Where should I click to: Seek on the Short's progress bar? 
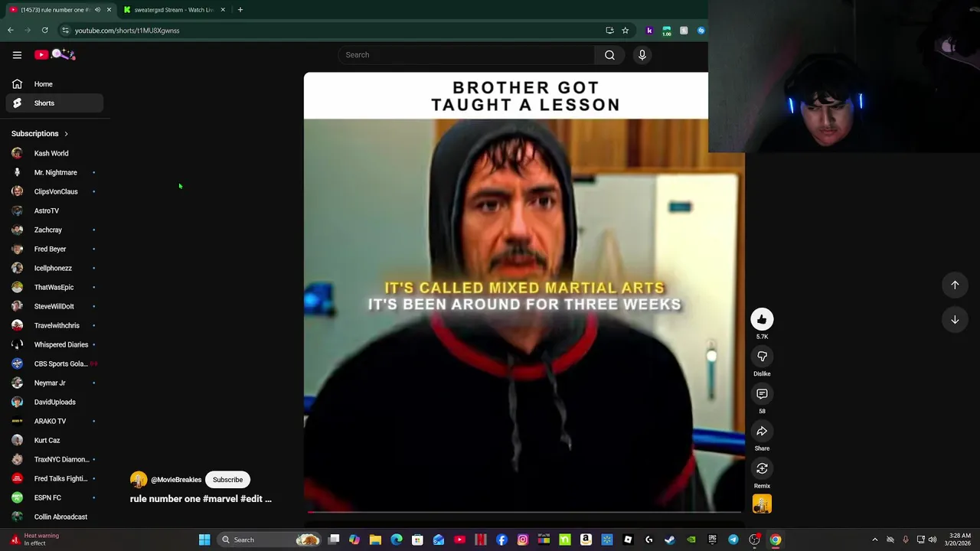coord(524,512)
